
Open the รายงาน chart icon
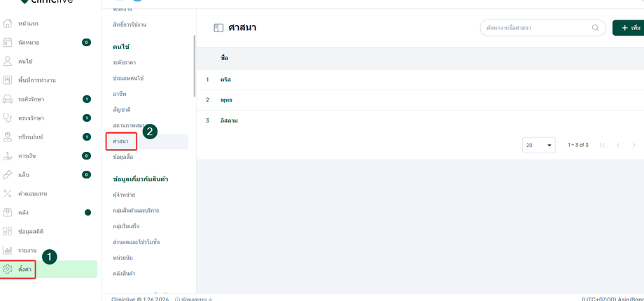pyautogui.click(x=8, y=250)
